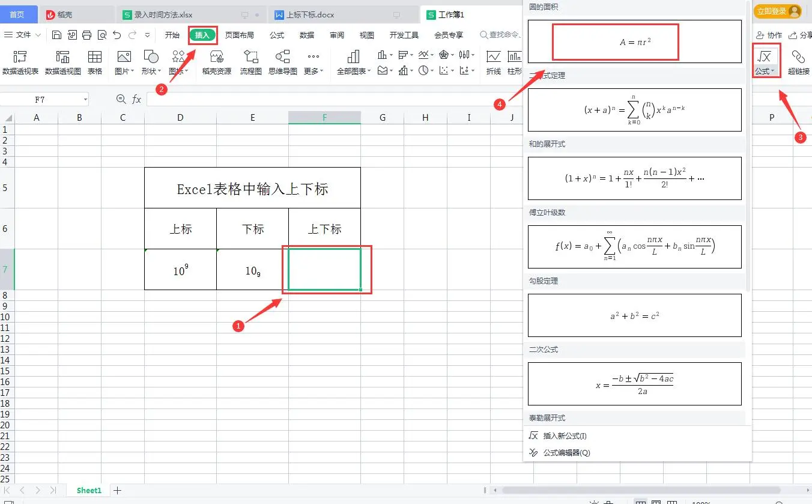Switch to the 页面布局 ribbon tab

[240, 35]
